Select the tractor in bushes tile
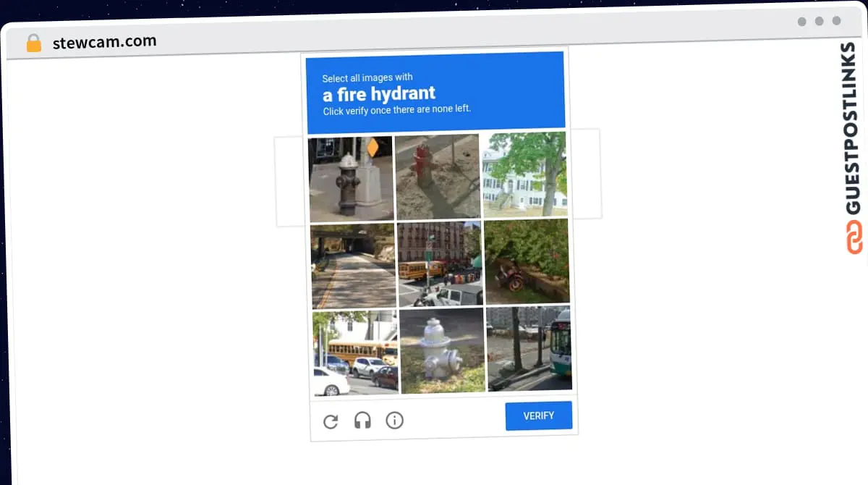 point(527,262)
